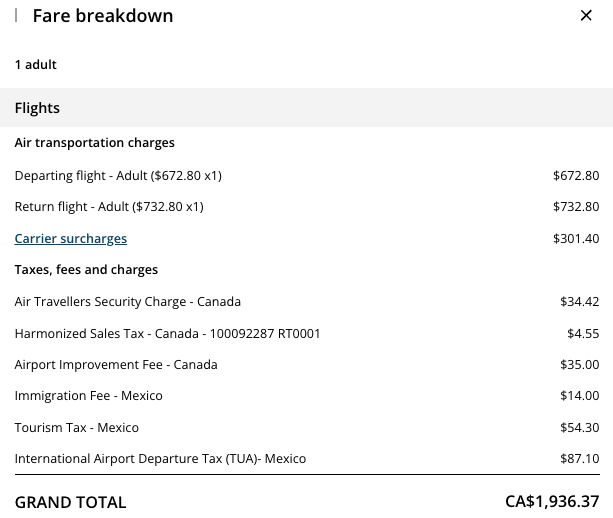
Task: Select the Departing flight - Adult row label
Action: (118, 176)
